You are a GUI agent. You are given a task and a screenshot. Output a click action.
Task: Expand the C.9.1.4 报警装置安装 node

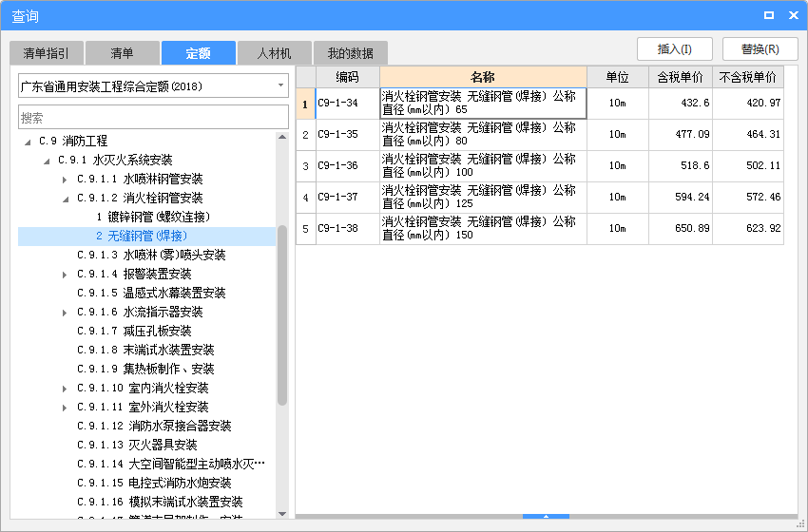[65, 275]
